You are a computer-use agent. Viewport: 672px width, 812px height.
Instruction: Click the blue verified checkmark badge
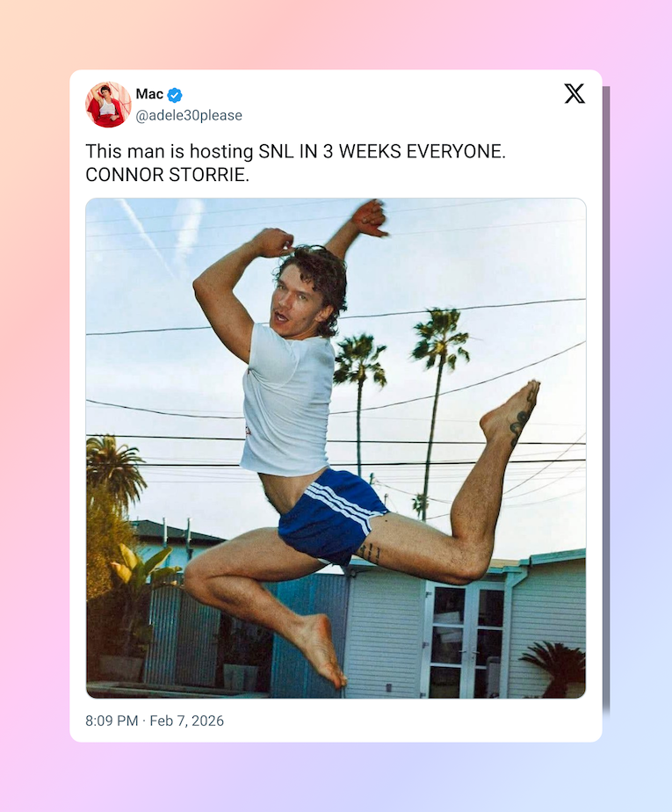pos(175,95)
